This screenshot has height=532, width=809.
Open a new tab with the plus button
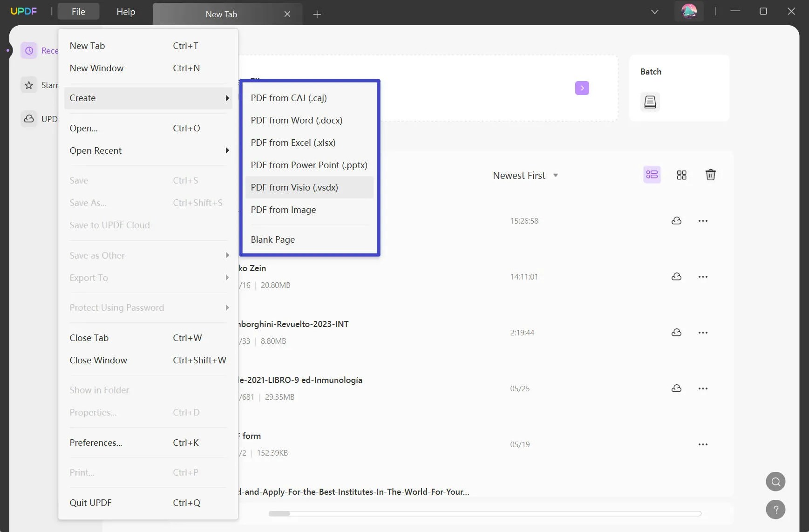point(317,14)
